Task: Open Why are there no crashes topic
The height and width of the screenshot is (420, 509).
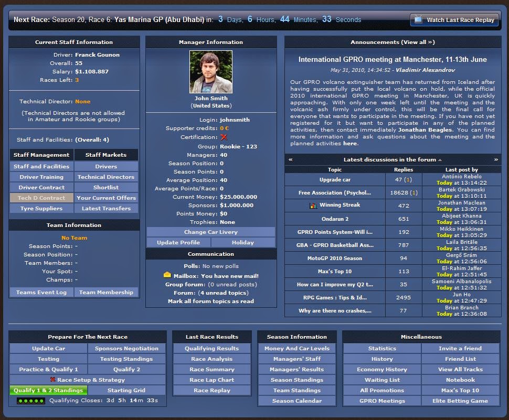Action: click(x=335, y=311)
